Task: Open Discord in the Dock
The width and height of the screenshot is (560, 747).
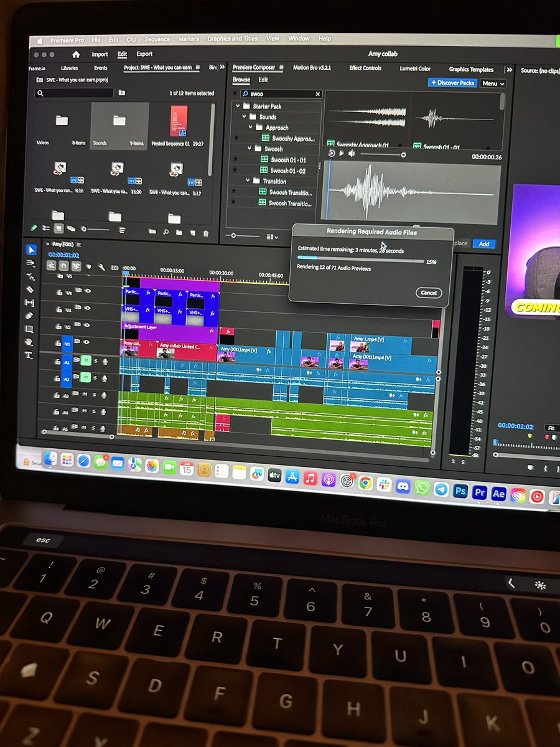Action: pos(403,486)
